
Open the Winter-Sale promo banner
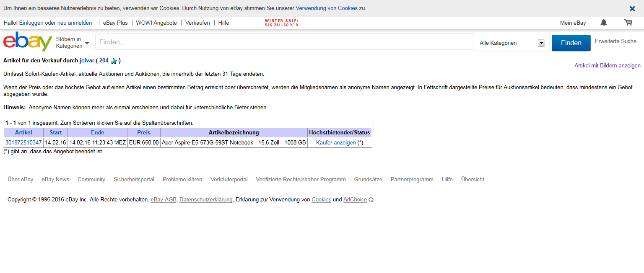click(282, 23)
